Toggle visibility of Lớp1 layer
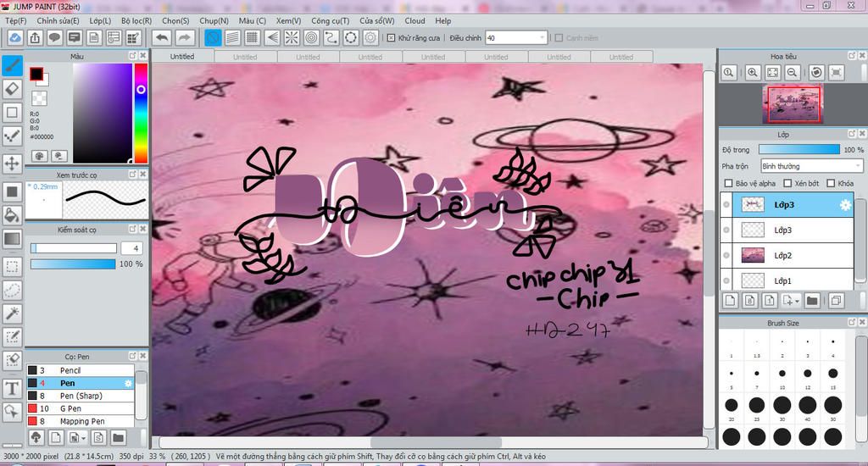This screenshot has width=868, height=466. coord(726,281)
